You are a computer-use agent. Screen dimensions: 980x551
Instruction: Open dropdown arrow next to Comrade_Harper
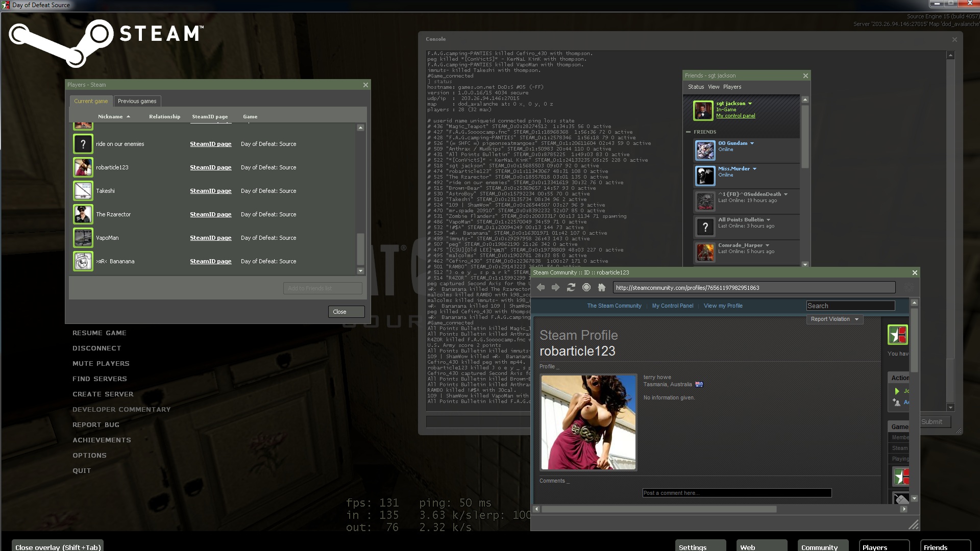(x=767, y=245)
